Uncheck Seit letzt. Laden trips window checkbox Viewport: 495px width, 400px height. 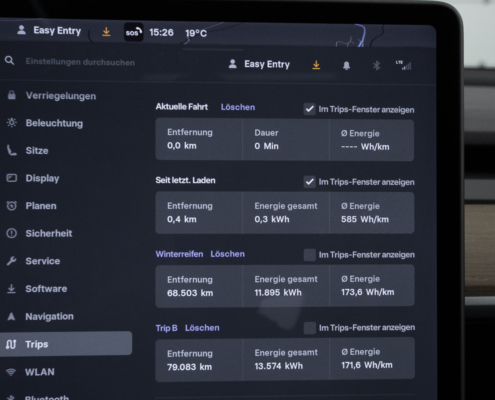click(x=309, y=182)
